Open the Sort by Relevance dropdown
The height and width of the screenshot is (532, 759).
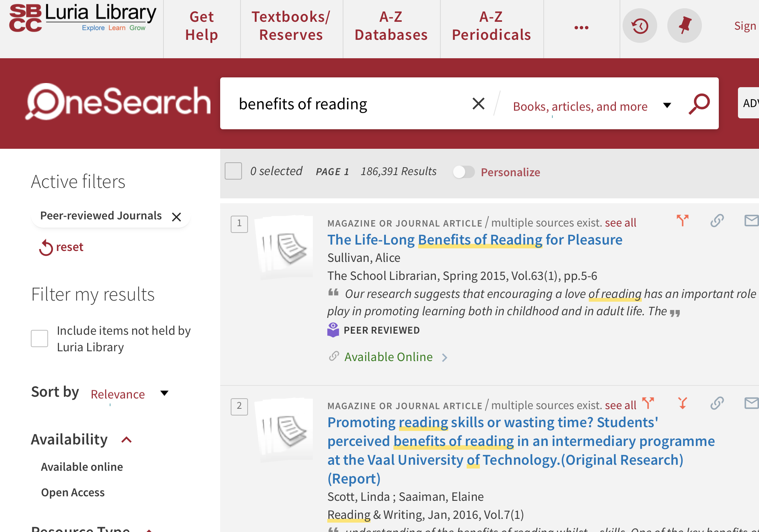(x=128, y=394)
